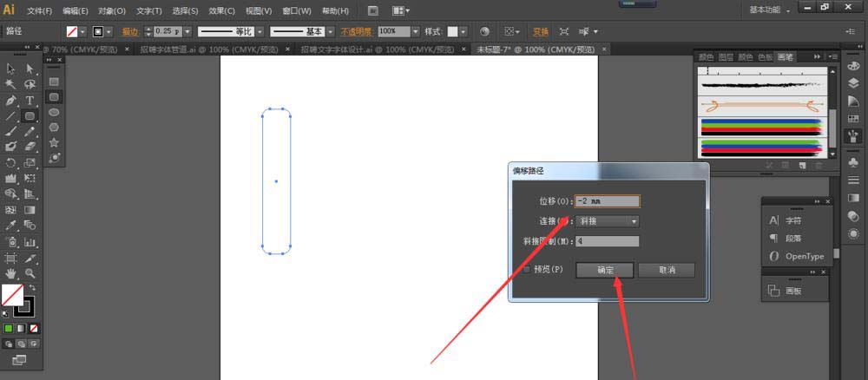Select the Zoom tool
868x380 pixels.
pyautogui.click(x=30, y=273)
